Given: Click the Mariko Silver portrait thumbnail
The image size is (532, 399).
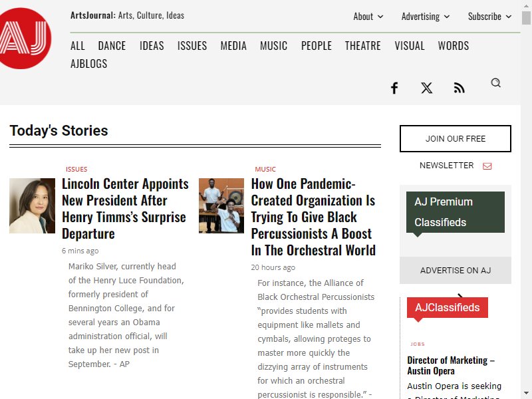Looking at the screenshot, I should tap(32, 205).
